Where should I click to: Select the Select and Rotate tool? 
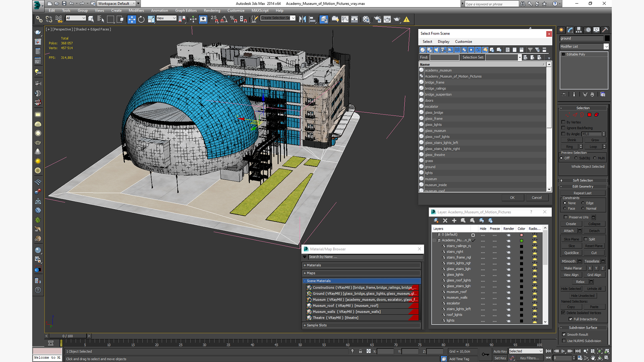(x=141, y=19)
